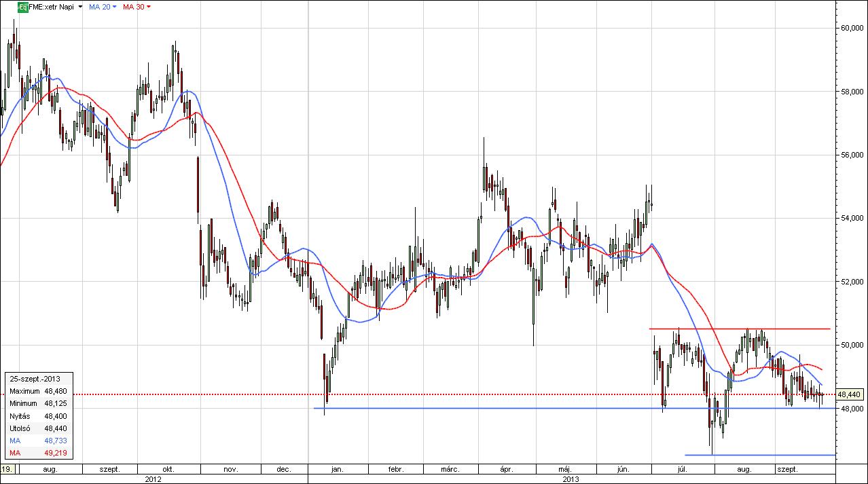This screenshot has width=868, height=484.
Task: Select the dotted red last-price line
Action: (x=453, y=394)
